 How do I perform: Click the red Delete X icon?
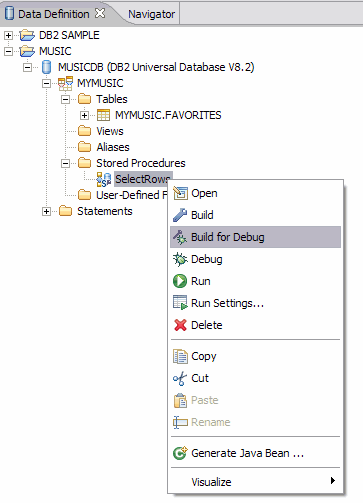[180, 325]
